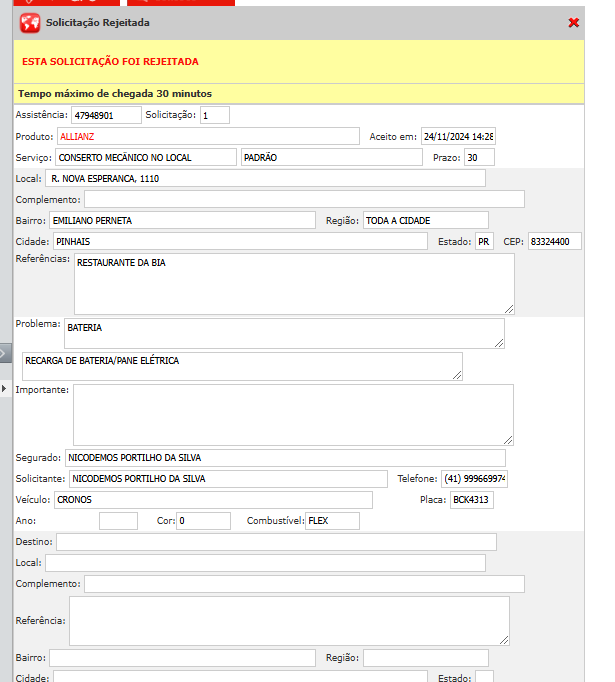Click the empty Destino field
Image resolution: width=615 pixels, height=682 pixels.
click(x=276, y=542)
